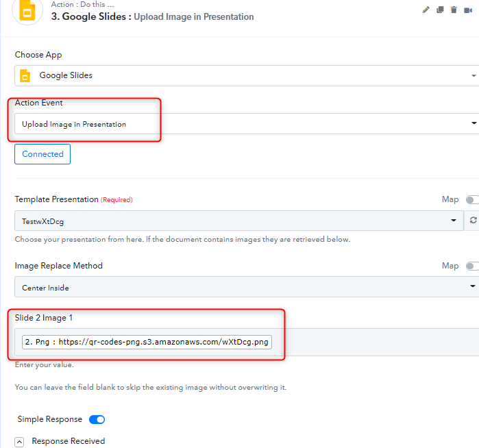The width and height of the screenshot is (479, 448).
Task: Toggle Map switch for Template Presentation
Action: [x=472, y=200]
